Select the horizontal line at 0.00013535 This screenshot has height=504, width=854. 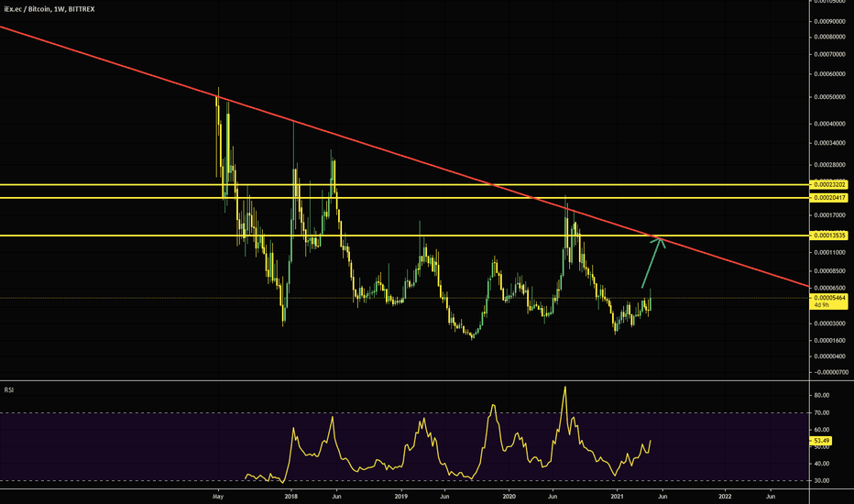click(x=405, y=236)
